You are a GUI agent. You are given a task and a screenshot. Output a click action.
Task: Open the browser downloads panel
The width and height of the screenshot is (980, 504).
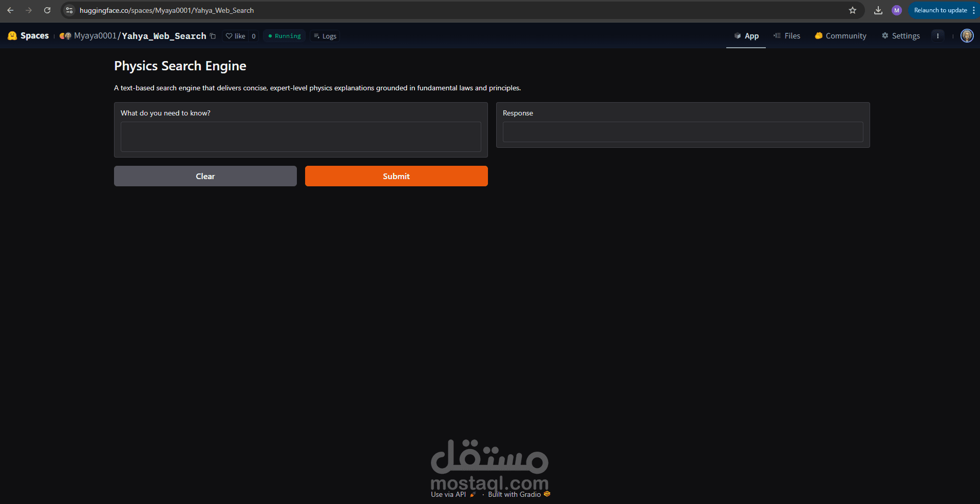click(x=878, y=10)
